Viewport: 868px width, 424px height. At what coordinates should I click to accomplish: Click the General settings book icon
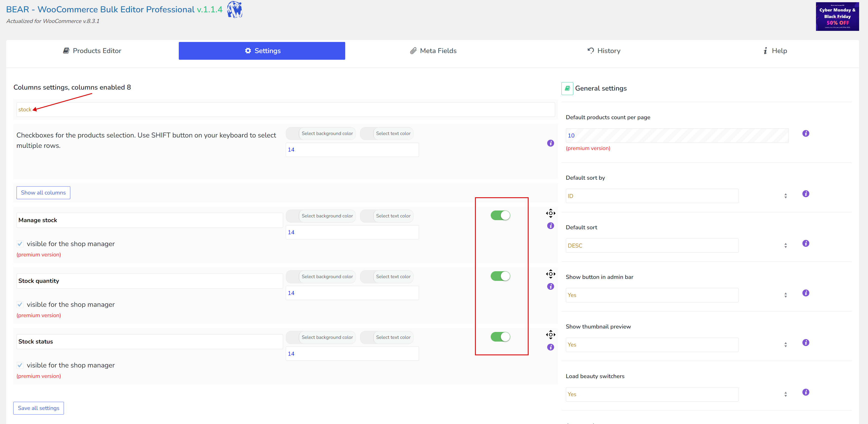tap(567, 88)
